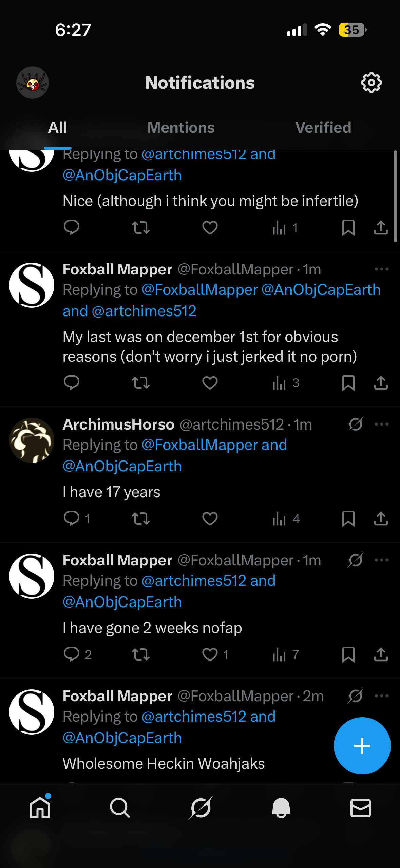Image resolution: width=400 pixels, height=868 pixels.
Task: Open @artchimes512 mention in "My last was" post
Action: tap(144, 311)
